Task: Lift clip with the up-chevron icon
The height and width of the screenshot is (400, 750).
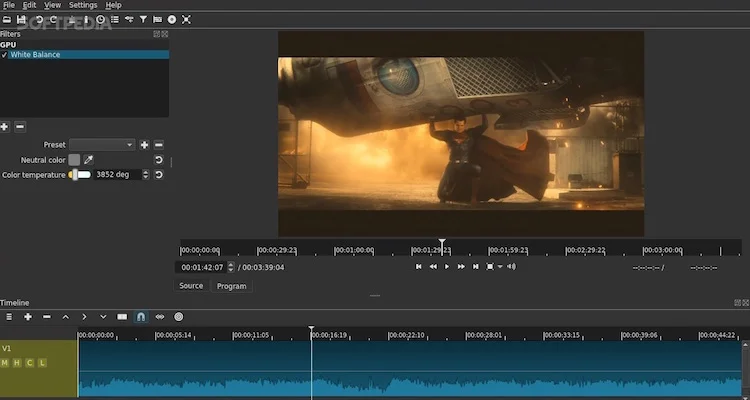Action: [66, 317]
